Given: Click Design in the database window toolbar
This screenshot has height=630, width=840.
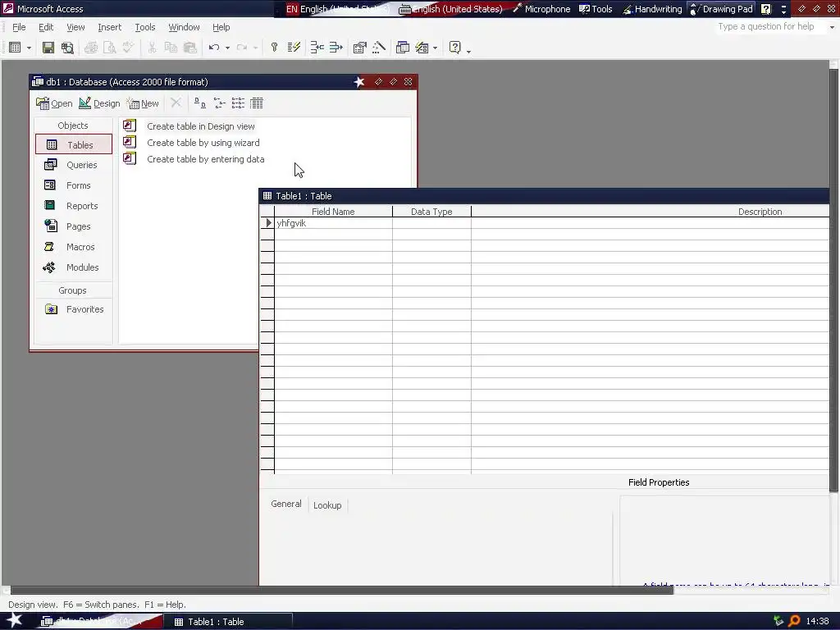Looking at the screenshot, I should point(99,103).
